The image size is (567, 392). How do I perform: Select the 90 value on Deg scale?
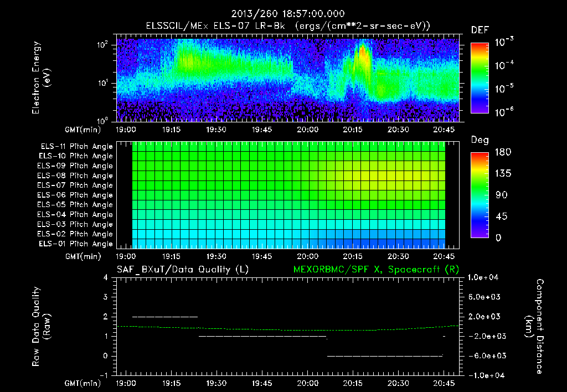coord(502,195)
